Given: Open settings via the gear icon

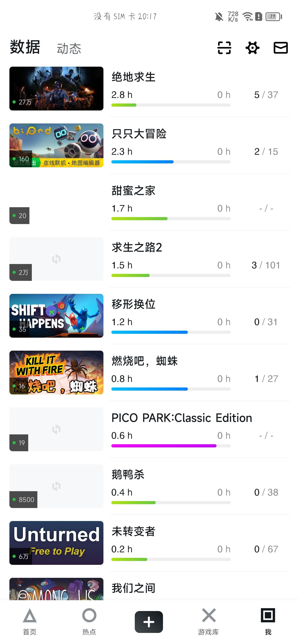Looking at the screenshot, I should tap(252, 48).
